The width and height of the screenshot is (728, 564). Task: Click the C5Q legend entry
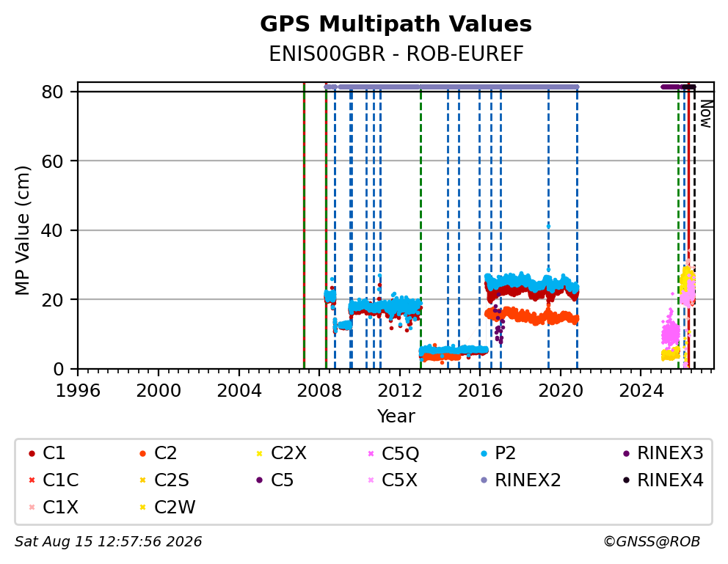tap(393, 453)
